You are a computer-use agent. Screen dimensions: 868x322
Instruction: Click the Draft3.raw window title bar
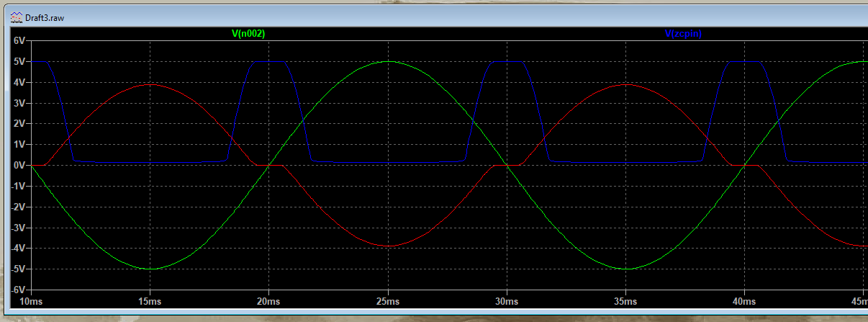(x=432, y=17)
